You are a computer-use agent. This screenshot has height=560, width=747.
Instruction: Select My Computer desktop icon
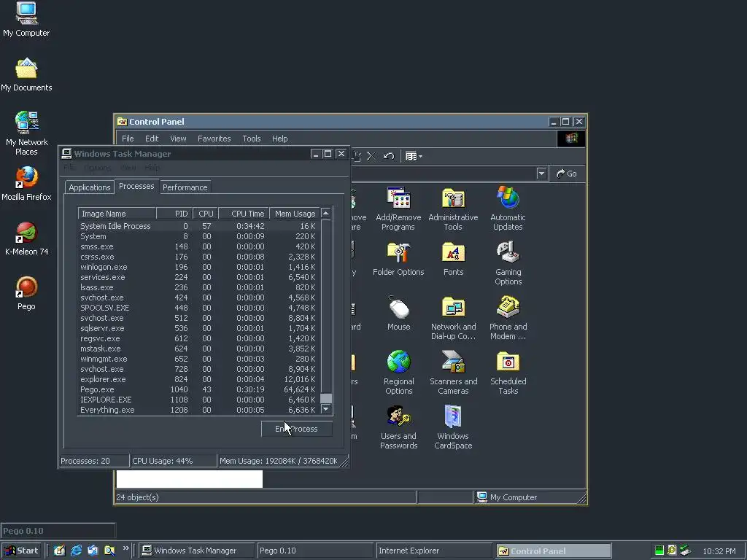click(x=26, y=20)
